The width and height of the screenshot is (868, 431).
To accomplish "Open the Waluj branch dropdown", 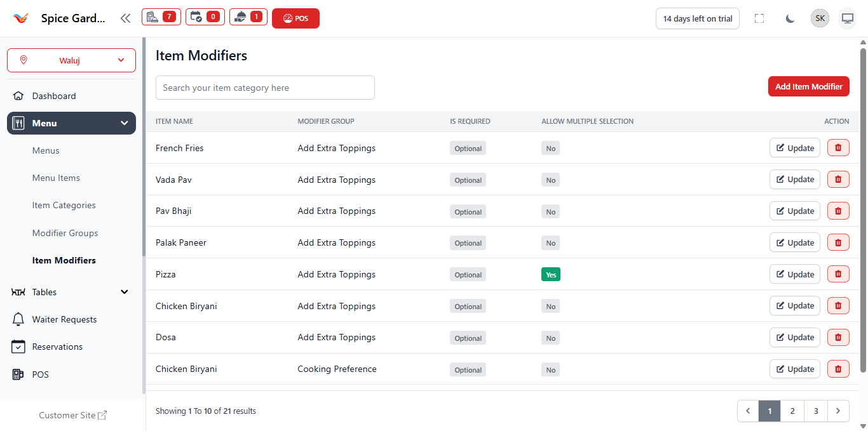I will click(x=71, y=60).
